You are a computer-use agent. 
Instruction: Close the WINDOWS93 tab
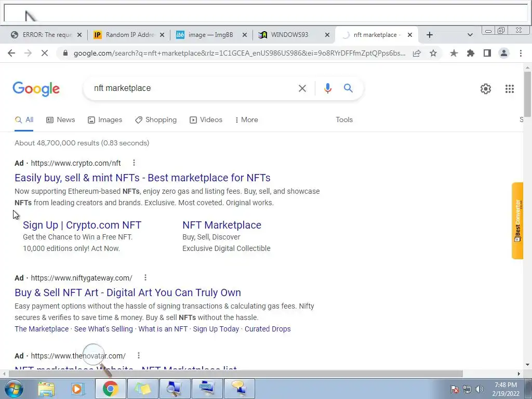(327, 35)
